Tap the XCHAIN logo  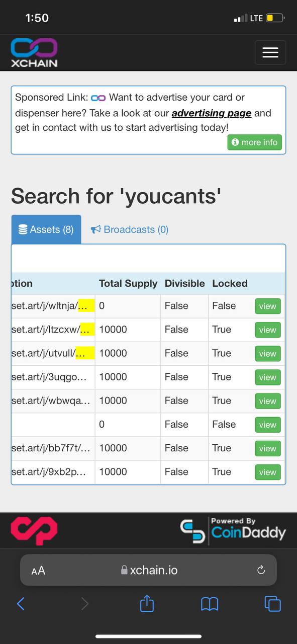(x=34, y=53)
